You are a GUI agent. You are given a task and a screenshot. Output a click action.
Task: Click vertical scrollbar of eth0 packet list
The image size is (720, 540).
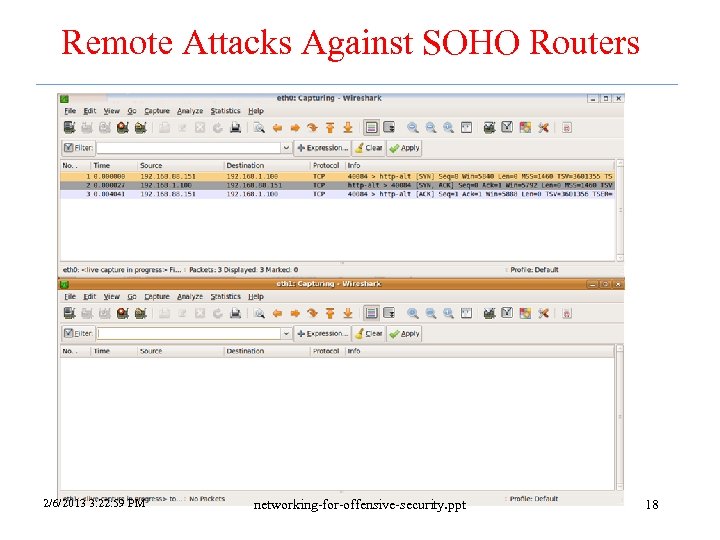click(620, 210)
